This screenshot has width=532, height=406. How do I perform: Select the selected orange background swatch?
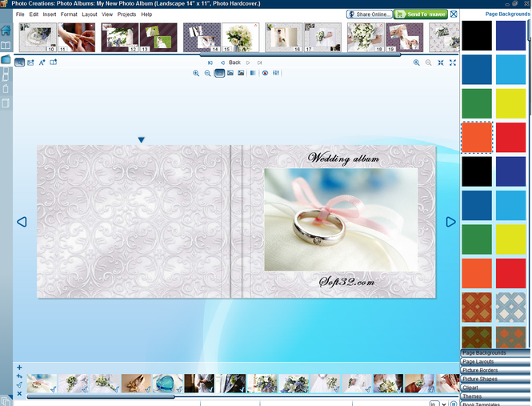[x=477, y=137]
